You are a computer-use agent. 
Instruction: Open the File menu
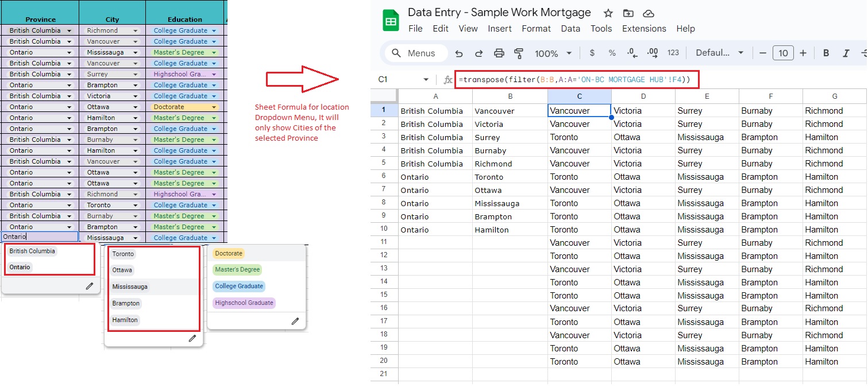point(415,29)
